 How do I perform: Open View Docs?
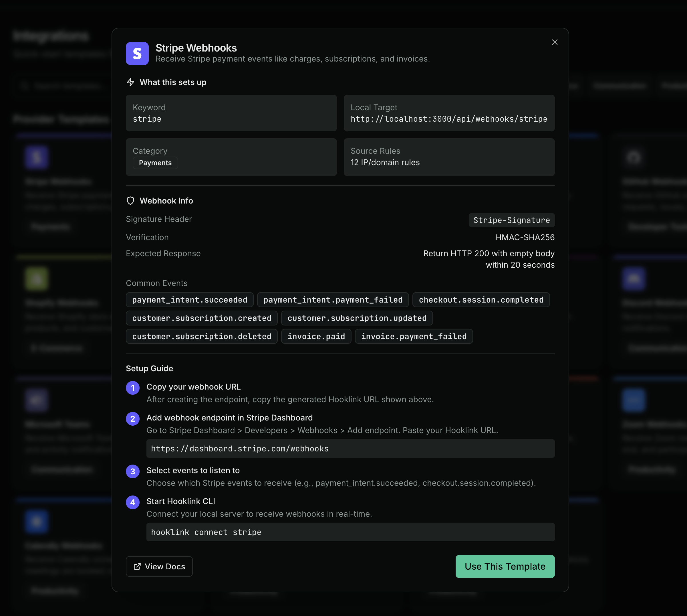click(x=159, y=566)
